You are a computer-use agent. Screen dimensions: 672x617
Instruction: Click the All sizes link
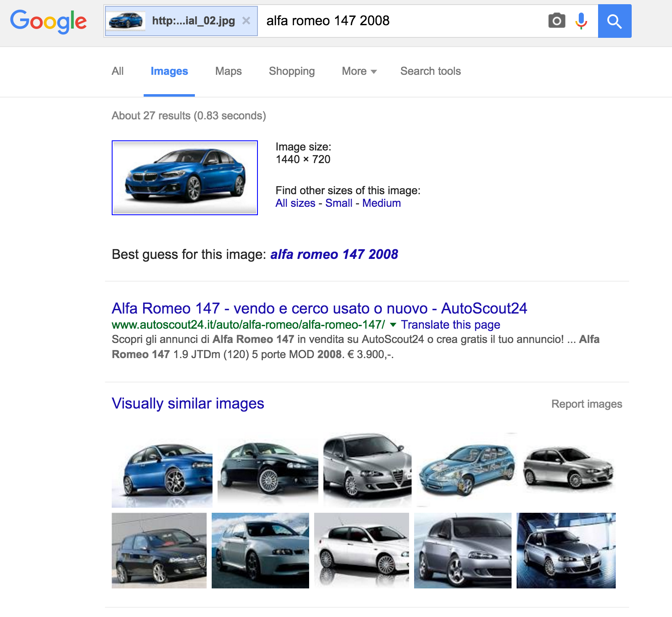pyautogui.click(x=295, y=203)
